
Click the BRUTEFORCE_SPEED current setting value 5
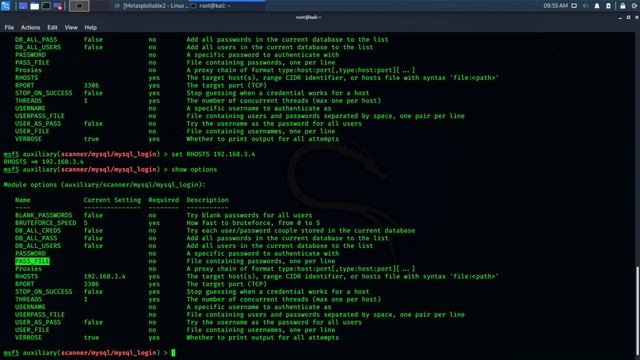point(86,223)
